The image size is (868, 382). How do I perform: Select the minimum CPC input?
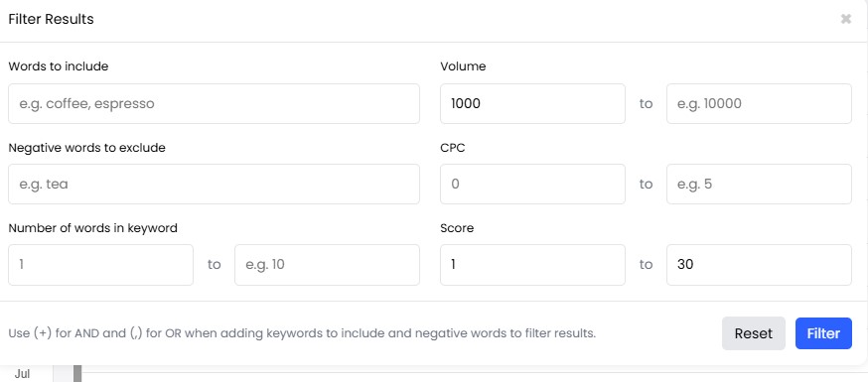(x=532, y=184)
